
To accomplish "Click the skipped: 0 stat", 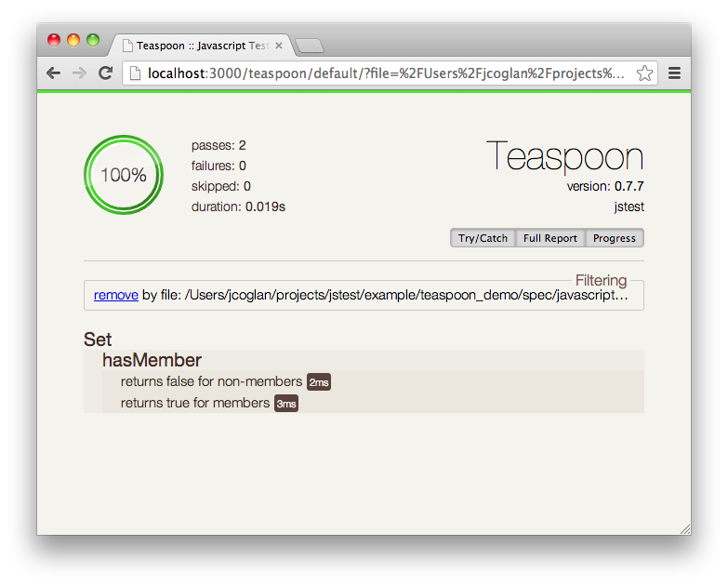I will tap(221, 186).
